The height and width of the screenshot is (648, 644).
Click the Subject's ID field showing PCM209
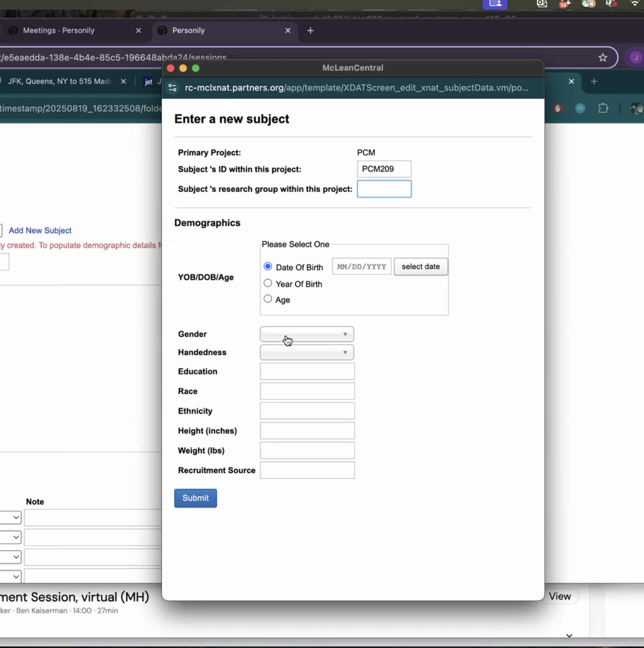coord(384,169)
